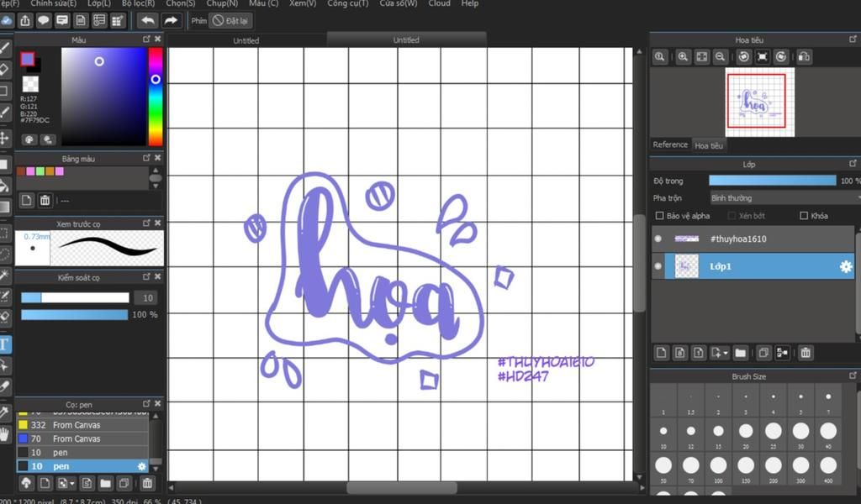Delete color from Bảng màu palette
The height and width of the screenshot is (504, 861).
[x=45, y=200]
